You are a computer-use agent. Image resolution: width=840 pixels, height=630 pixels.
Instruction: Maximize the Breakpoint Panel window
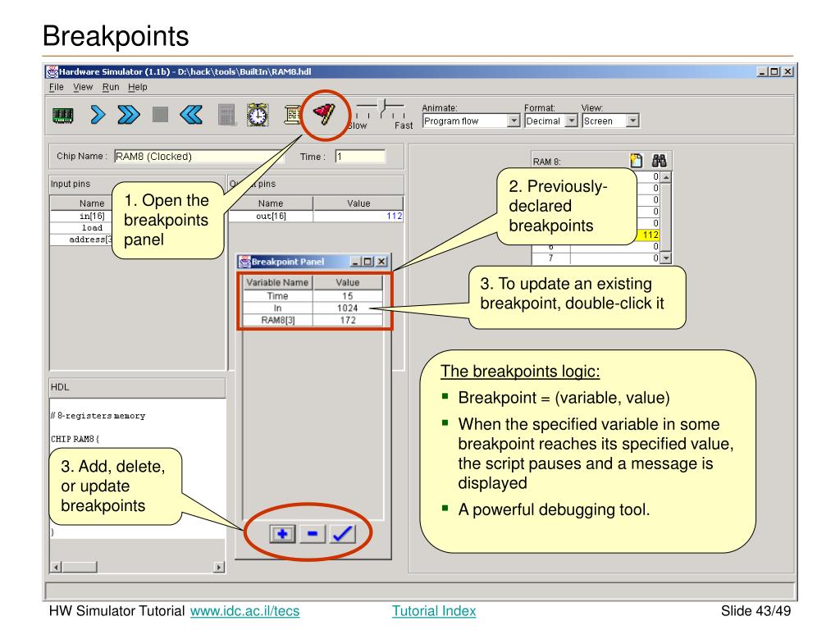[368, 262]
